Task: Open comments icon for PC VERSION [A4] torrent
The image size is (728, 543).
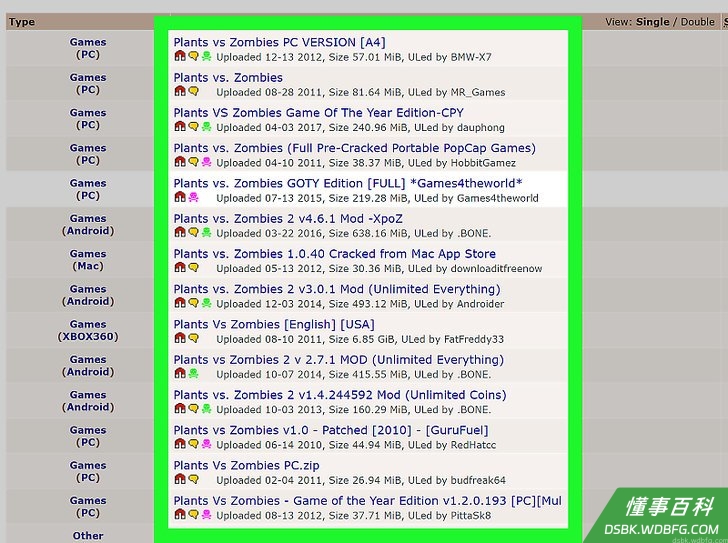Action: [194, 56]
